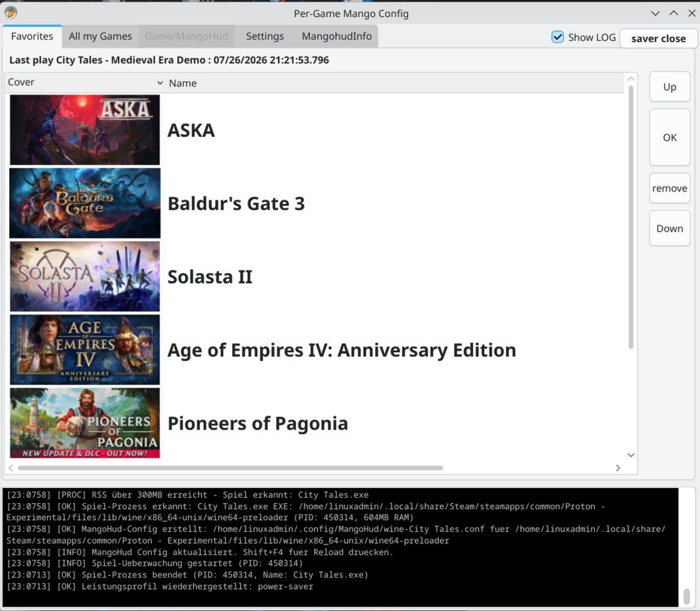Move selected game Down
This screenshot has height=611, width=700.
tap(669, 228)
